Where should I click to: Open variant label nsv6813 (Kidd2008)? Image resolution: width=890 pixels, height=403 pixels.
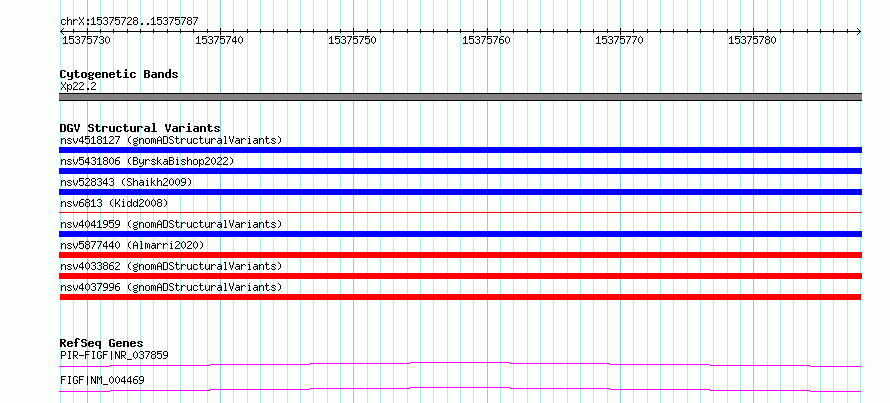[x=114, y=203]
